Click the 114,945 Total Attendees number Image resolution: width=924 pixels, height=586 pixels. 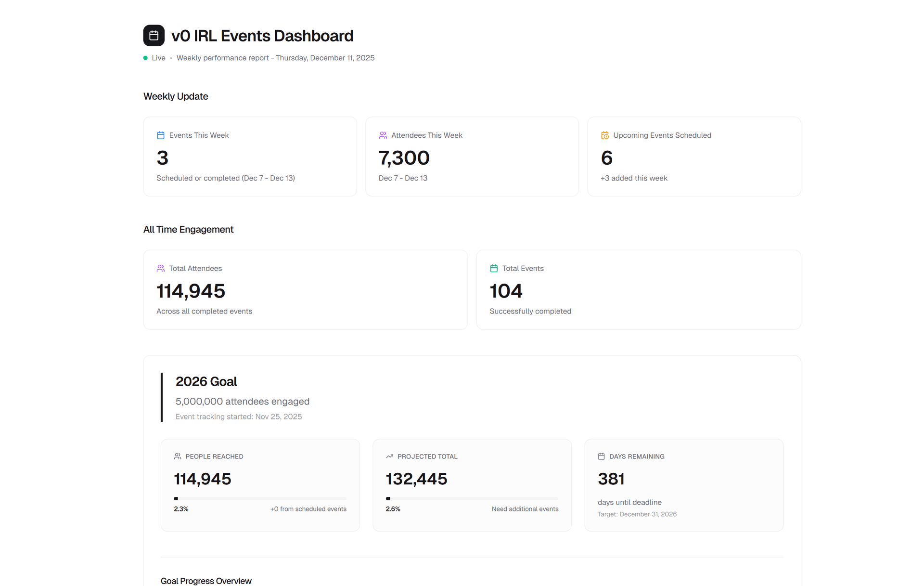(x=191, y=291)
